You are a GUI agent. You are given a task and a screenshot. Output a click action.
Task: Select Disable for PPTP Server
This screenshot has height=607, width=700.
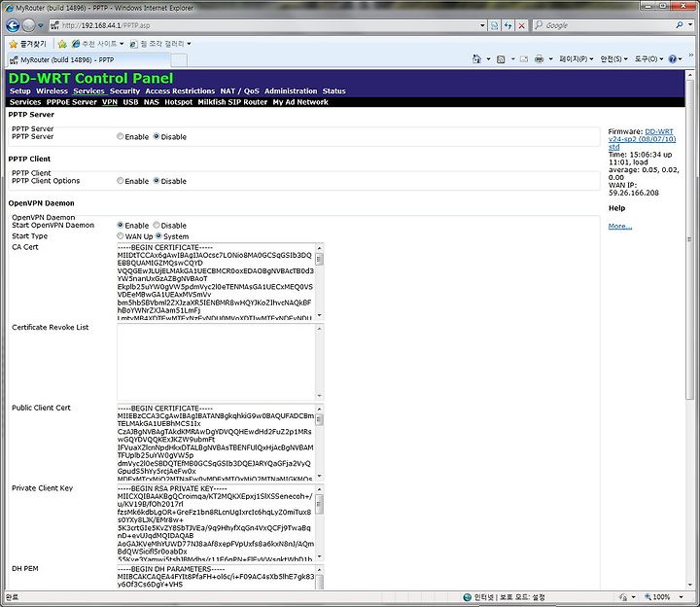[157, 136]
